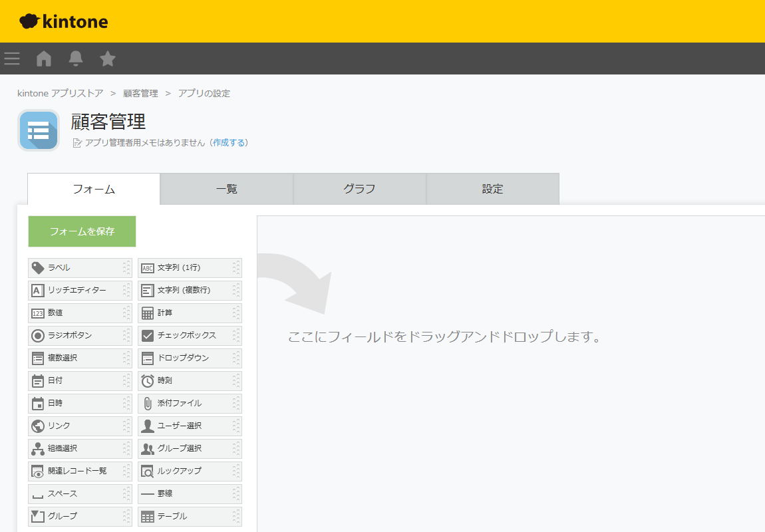Switch to the 設定 tab
Image resolution: width=765 pixels, height=532 pixels.
tap(493, 190)
